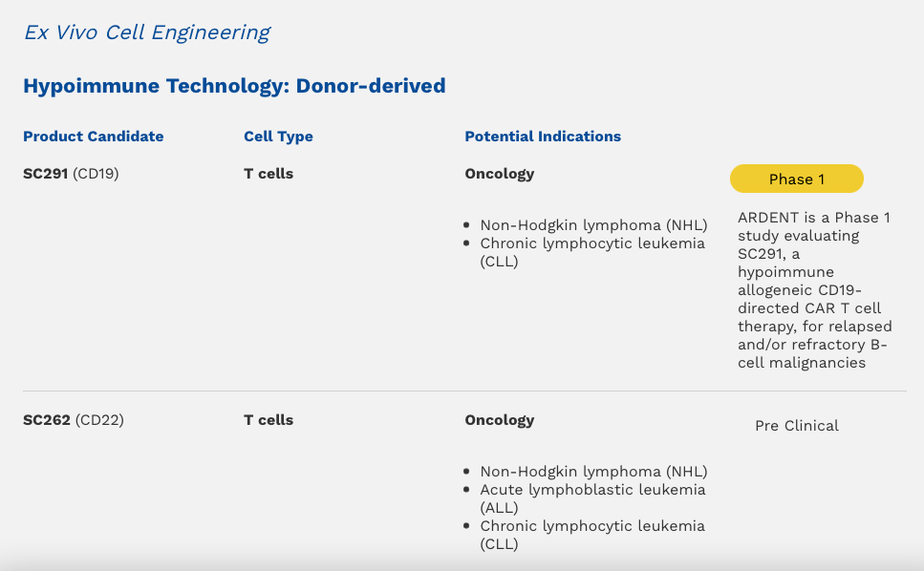Click the Product Candidate column header
Screen dimensions: 924x571
coord(93,137)
